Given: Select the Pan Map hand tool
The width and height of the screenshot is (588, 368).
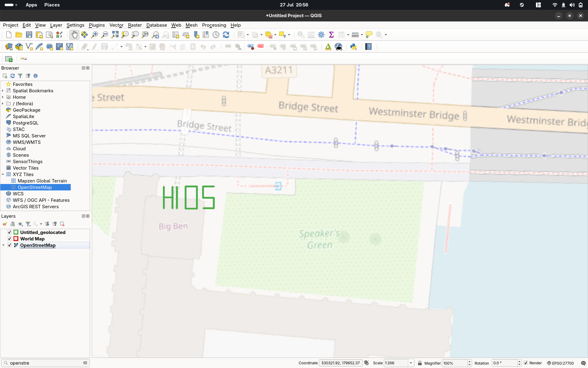Looking at the screenshot, I should (x=74, y=35).
